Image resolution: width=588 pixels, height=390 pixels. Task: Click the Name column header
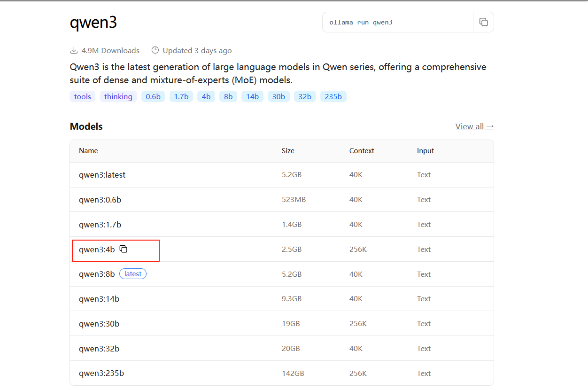88,151
